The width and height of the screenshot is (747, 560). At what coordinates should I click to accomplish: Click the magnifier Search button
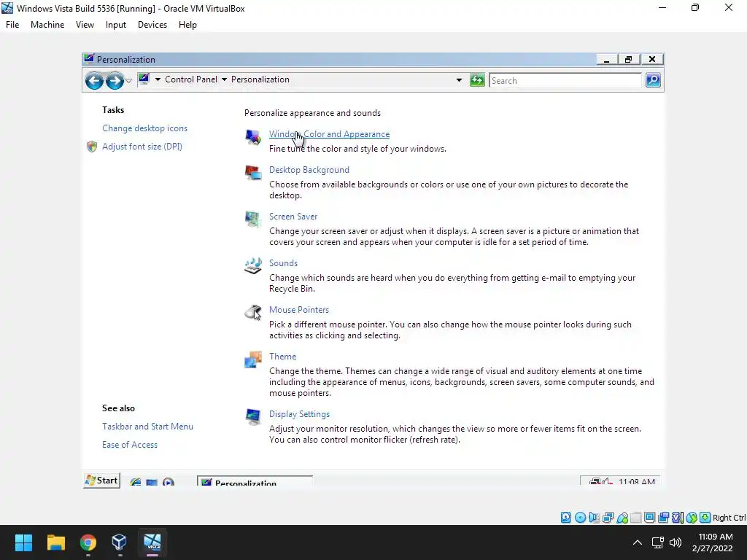[x=653, y=80]
